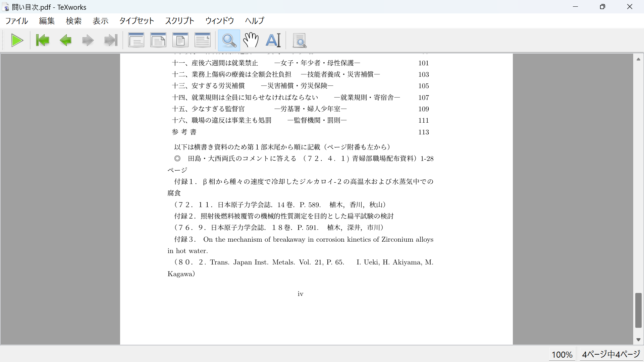Click the subtitle ―監督機関・罰則―
644x362 pixels.
click(x=317, y=120)
